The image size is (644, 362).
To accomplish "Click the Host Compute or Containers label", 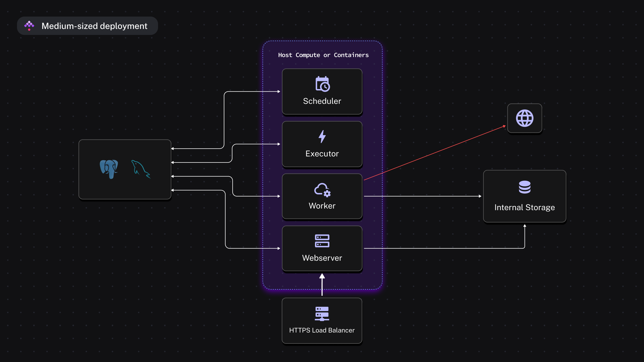I will tap(323, 55).
